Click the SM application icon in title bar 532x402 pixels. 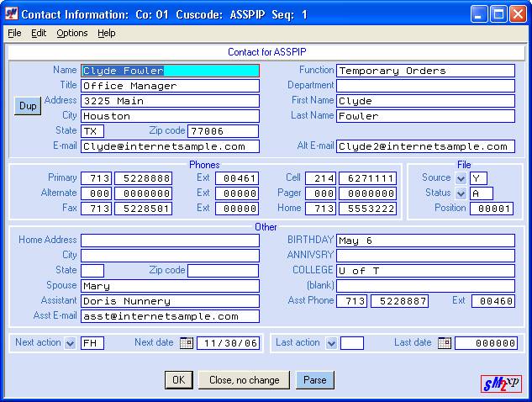(11, 14)
